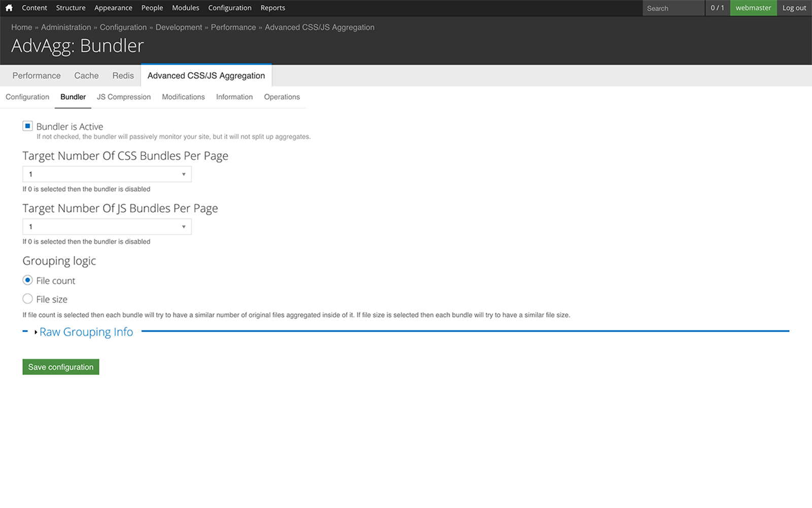Select the File count radio option

click(27, 280)
